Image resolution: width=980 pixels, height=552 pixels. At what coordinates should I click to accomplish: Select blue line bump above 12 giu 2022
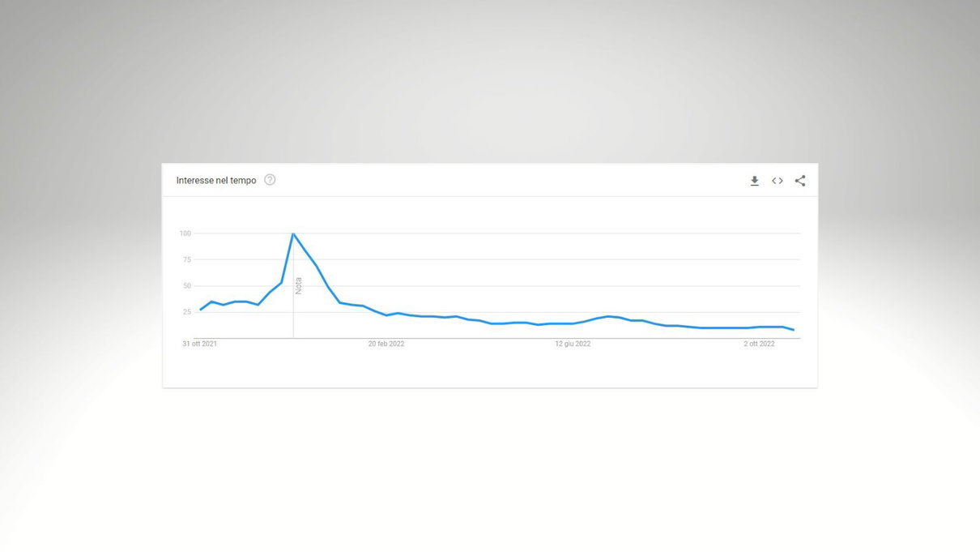pos(607,316)
